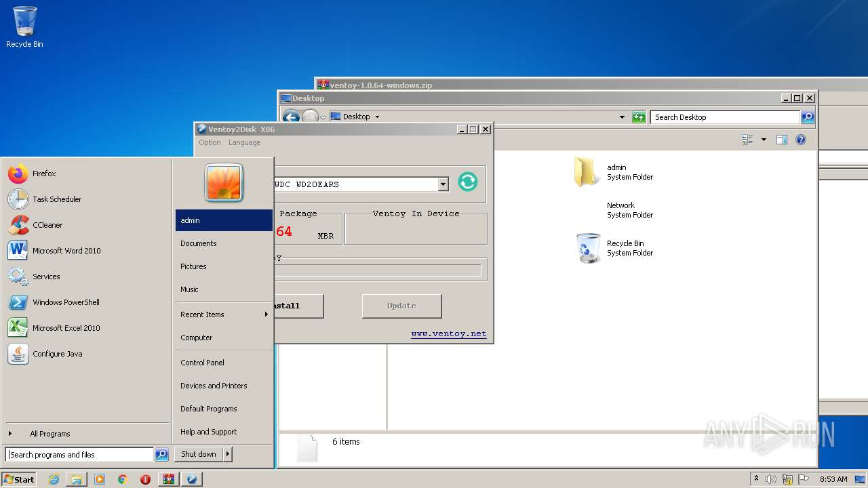This screenshot has height=488, width=868.
Task: Open address bar history dropdown
Action: (x=622, y=117)
